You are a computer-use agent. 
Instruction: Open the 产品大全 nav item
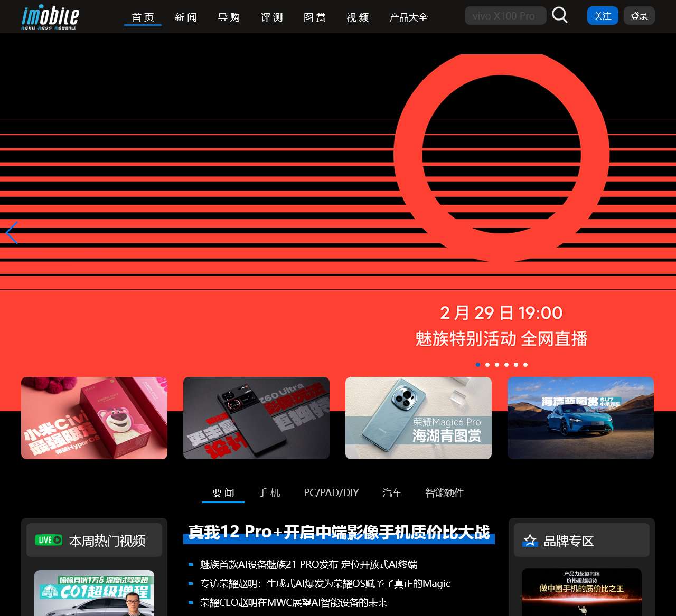(408, 17)
